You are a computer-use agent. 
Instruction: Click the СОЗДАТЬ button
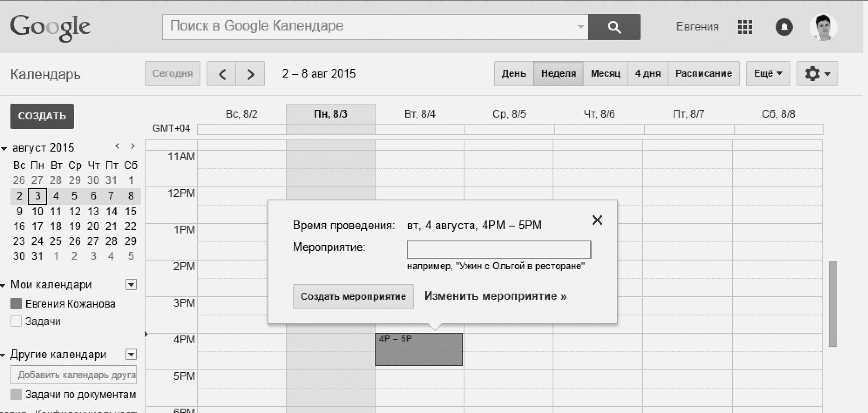pos(42,116)
